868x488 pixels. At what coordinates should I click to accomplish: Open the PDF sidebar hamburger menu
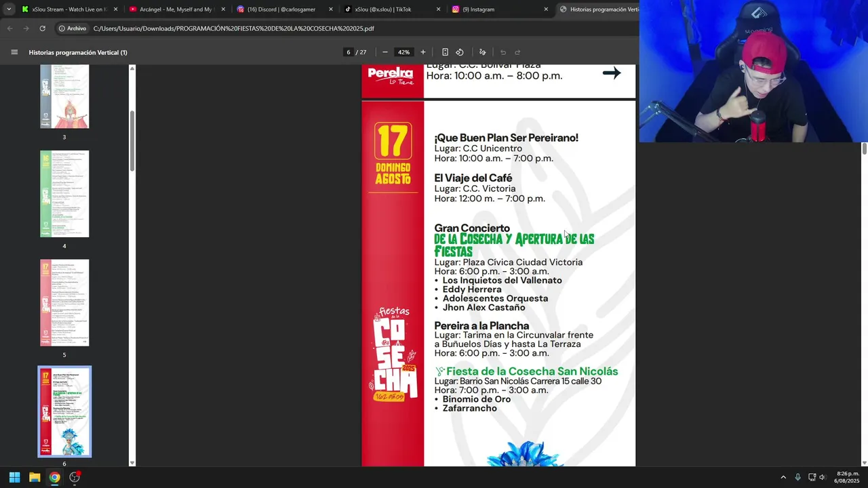click(14, 52)
